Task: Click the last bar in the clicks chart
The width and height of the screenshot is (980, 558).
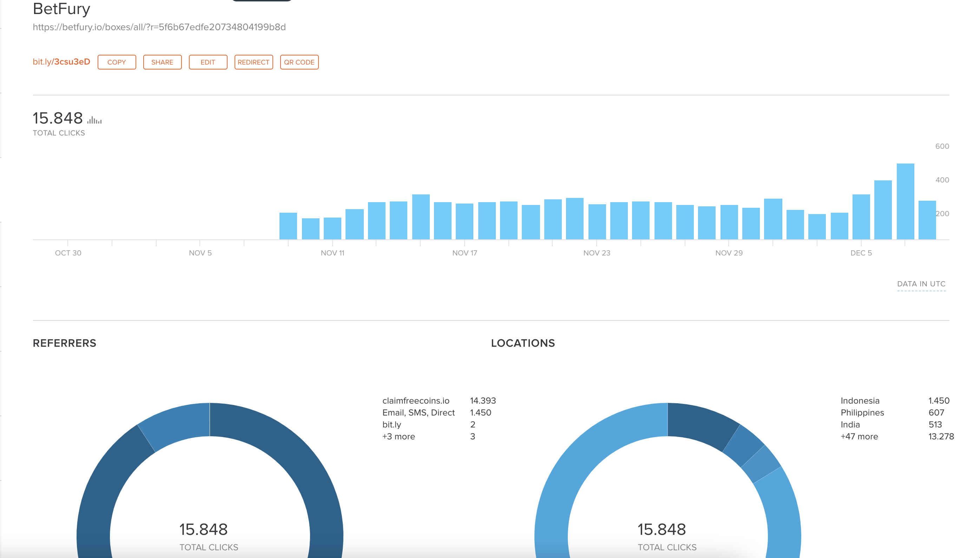Action: (927, 220)
